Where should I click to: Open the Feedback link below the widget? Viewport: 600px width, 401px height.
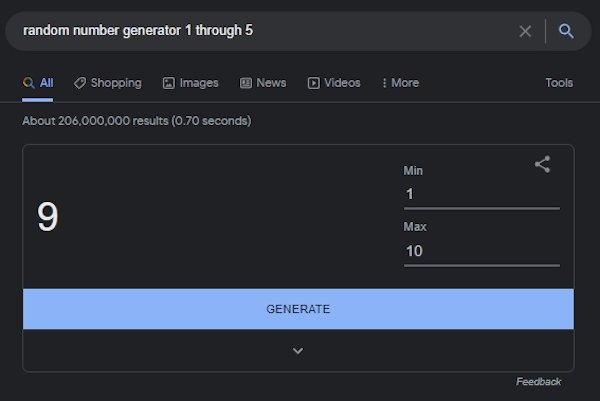(x=538, y=382)
